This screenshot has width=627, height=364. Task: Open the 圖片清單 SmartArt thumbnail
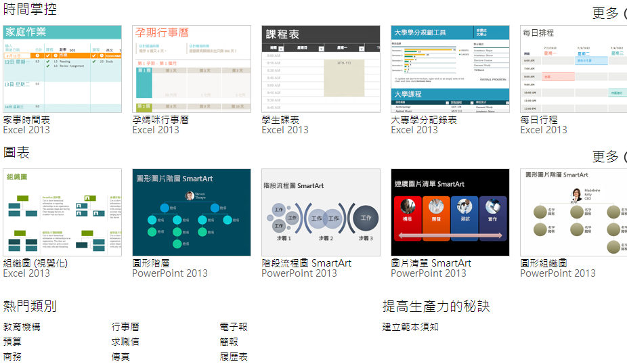tap(450, 212)
